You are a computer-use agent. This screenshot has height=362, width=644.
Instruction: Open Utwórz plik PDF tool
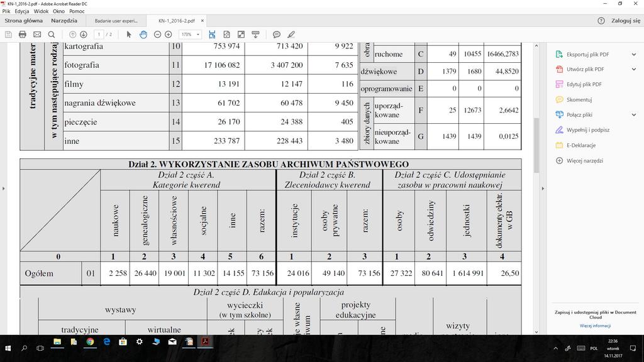[585, 69]
